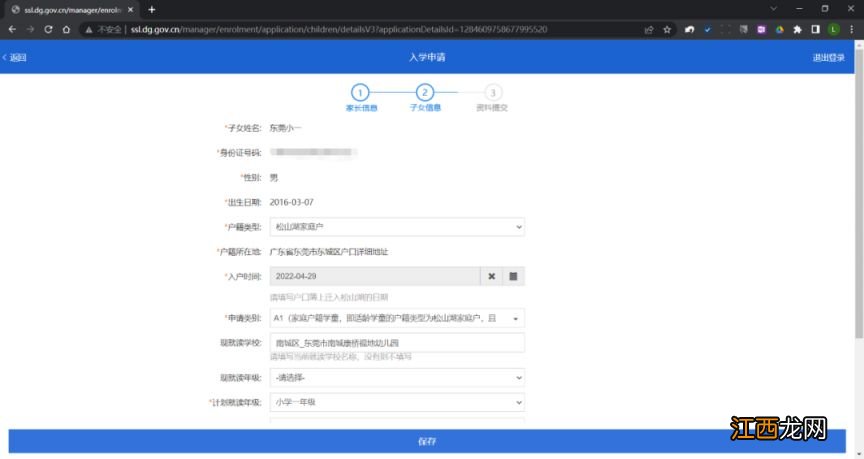Image resolution: width=864 pixels, height=459 pixels.
Task: Reload the current page
Action: pos(48,29)
